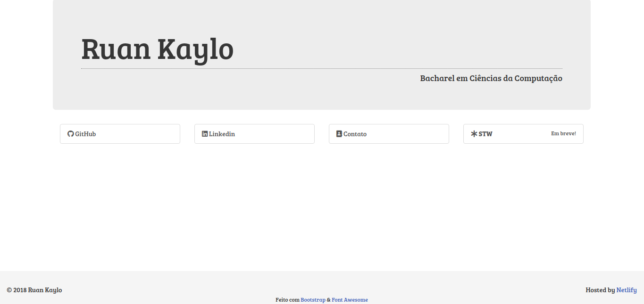
Task: Click the ampersand between Bootstrap and Font Awesome
Action: (x=328, y=300)
